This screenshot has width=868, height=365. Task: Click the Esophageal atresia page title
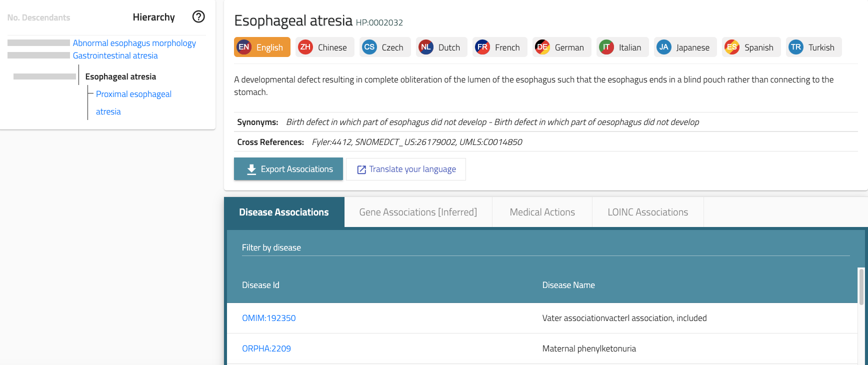click(x=293, y=20)
